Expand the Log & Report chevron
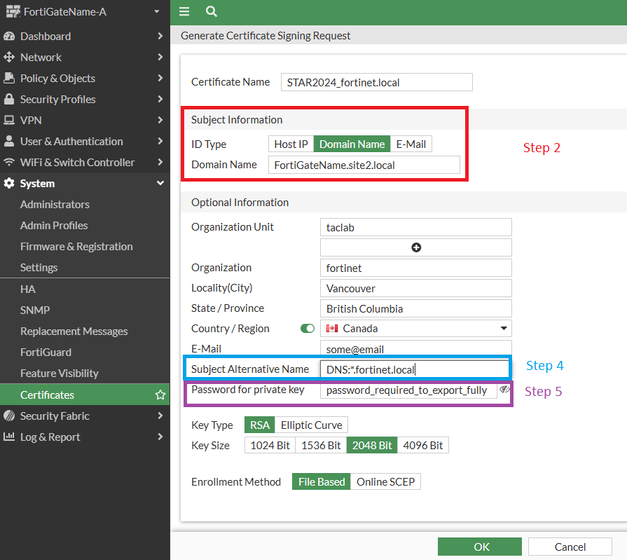 (x=160, y=436)
